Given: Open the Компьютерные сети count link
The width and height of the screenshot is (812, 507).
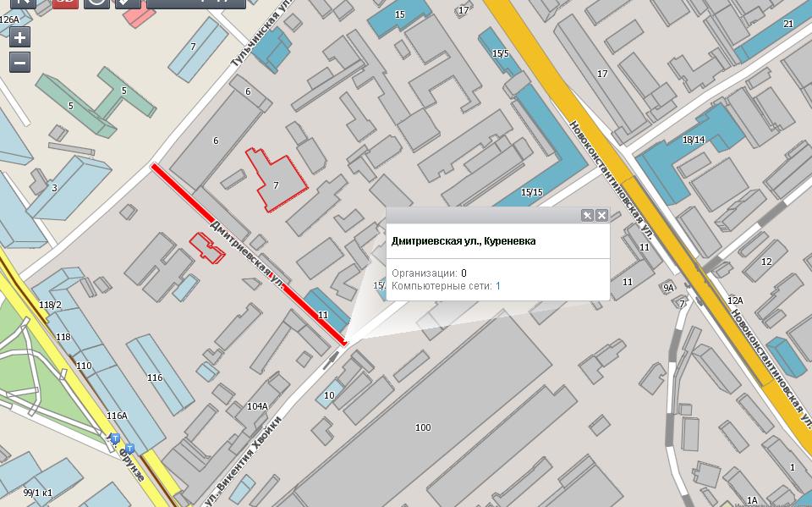Looking at the screenshot, I should click(x=498, y=286).
